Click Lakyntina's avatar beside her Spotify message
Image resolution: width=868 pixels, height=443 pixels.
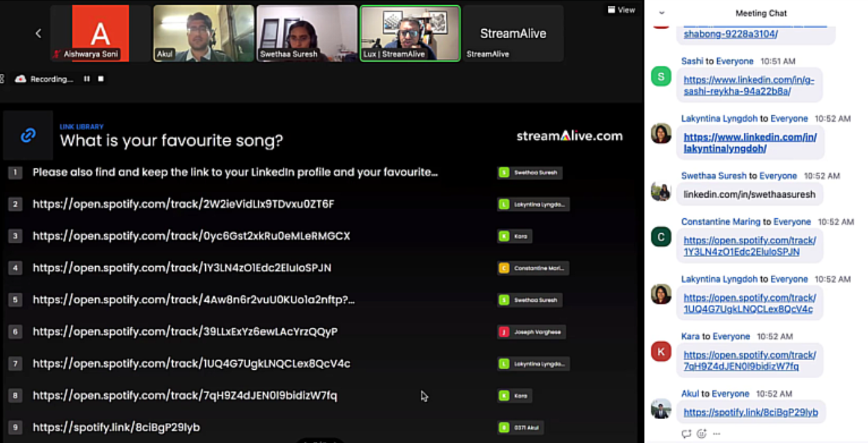tap(661, 294)
